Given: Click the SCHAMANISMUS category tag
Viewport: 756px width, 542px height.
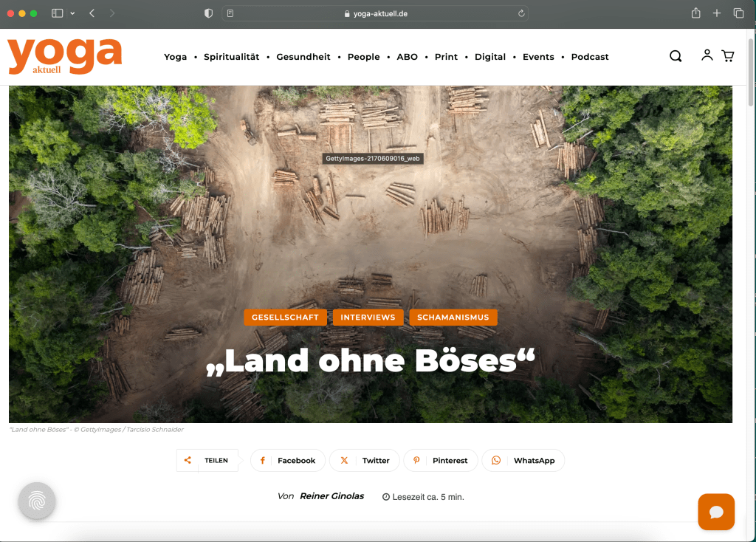Looking at the screenshot, I should 453,318.
